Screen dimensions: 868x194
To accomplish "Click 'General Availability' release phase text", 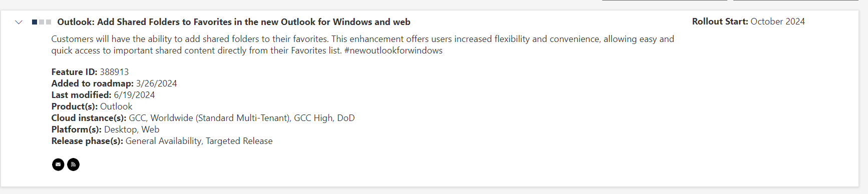I will 163,141.
